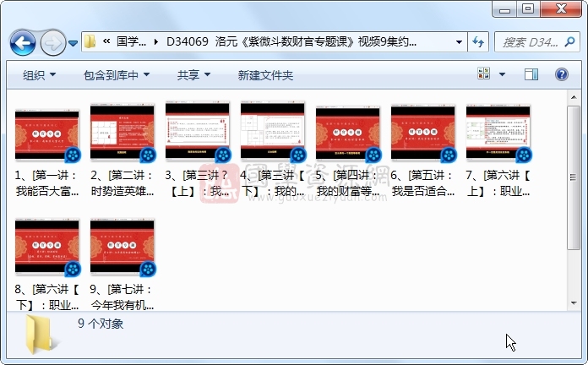Open the 共享 menu
Screen dimensions: 588x365
(x=193, y=75)
